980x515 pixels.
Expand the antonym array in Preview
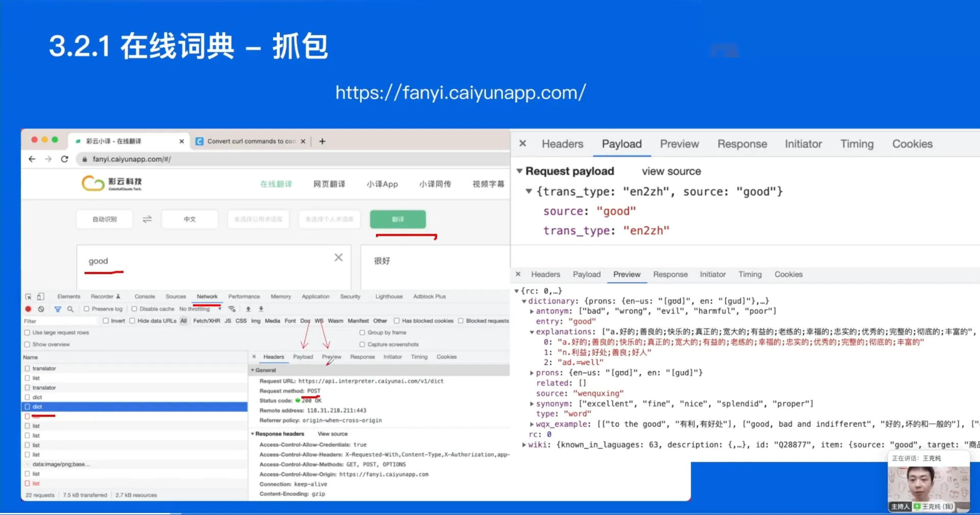(532, 311)
